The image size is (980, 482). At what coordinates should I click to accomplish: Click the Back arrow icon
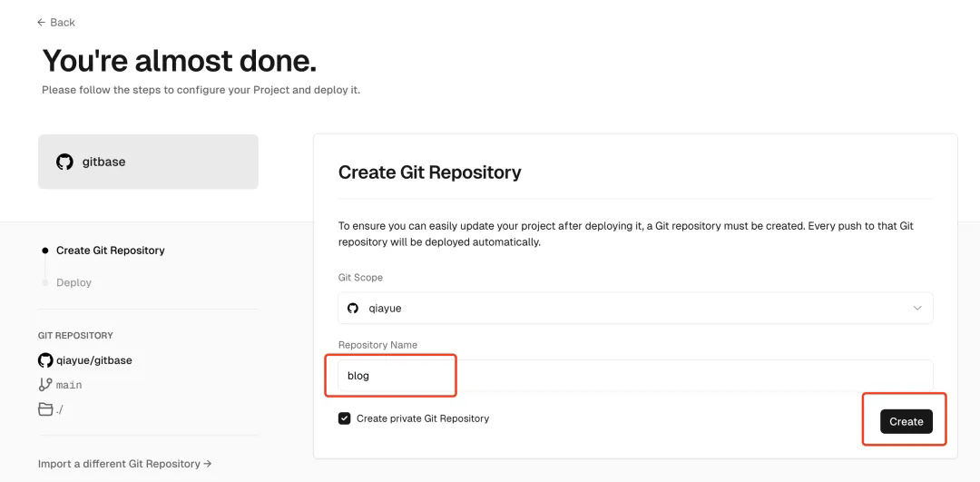click(x=41, y=23)
